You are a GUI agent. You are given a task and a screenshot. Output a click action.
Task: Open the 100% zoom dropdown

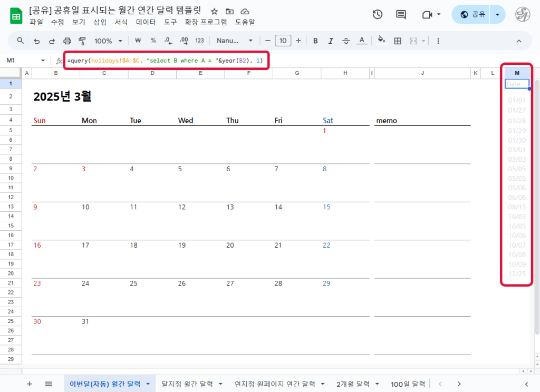click(108, 41)
